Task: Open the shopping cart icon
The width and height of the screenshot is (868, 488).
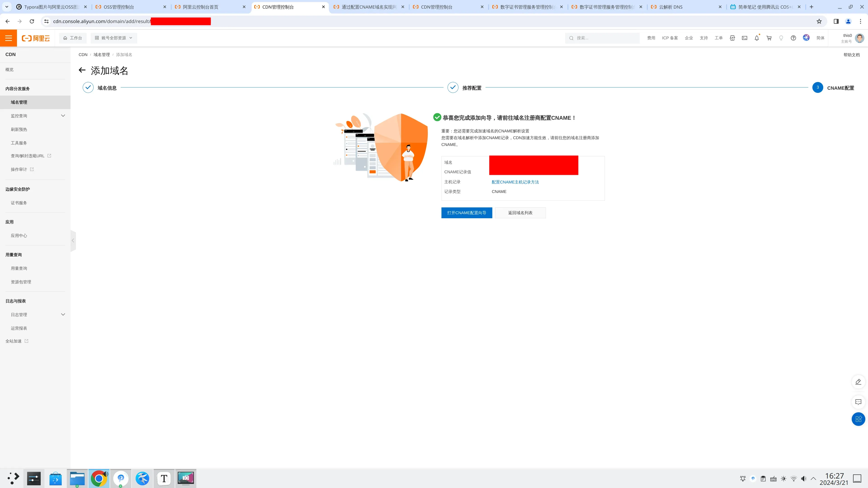Action: (x=769, y=38)
